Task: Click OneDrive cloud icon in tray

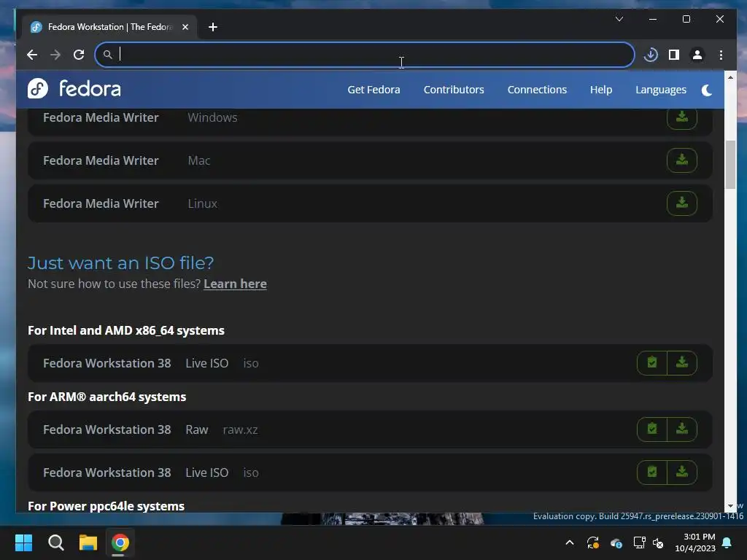Action: pos(616,542)
